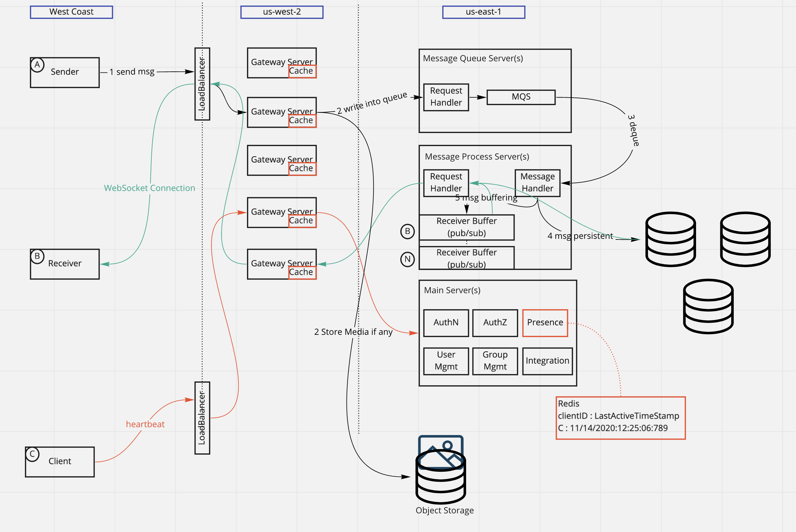Click the '2 Store Media if any' label

point(353,332)
